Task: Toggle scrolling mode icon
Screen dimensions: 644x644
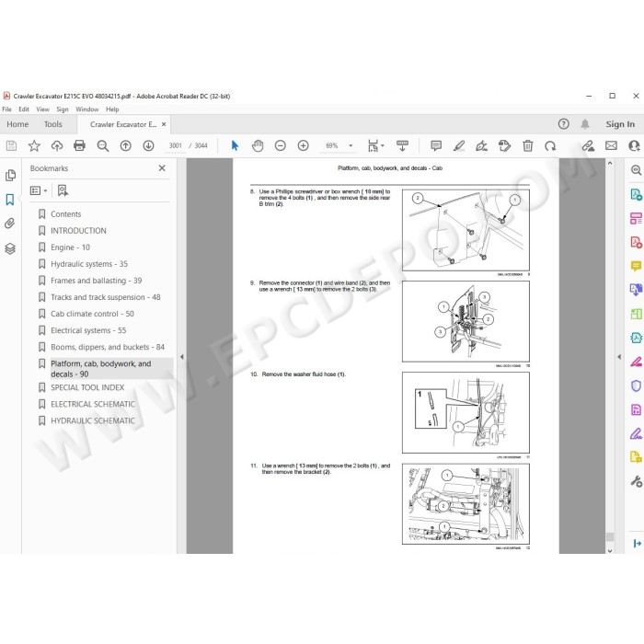Action: tap(402, 145)
